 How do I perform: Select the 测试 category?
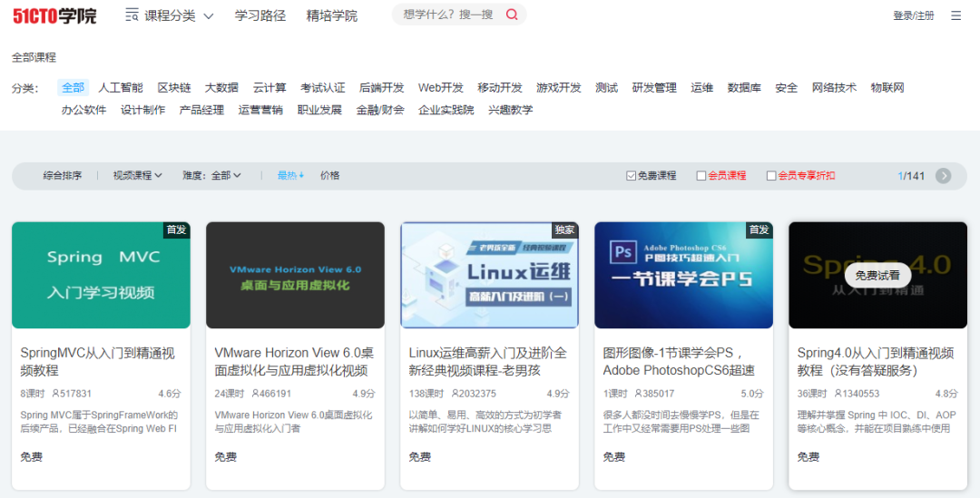pyautogui.click(x=606, y=87)
